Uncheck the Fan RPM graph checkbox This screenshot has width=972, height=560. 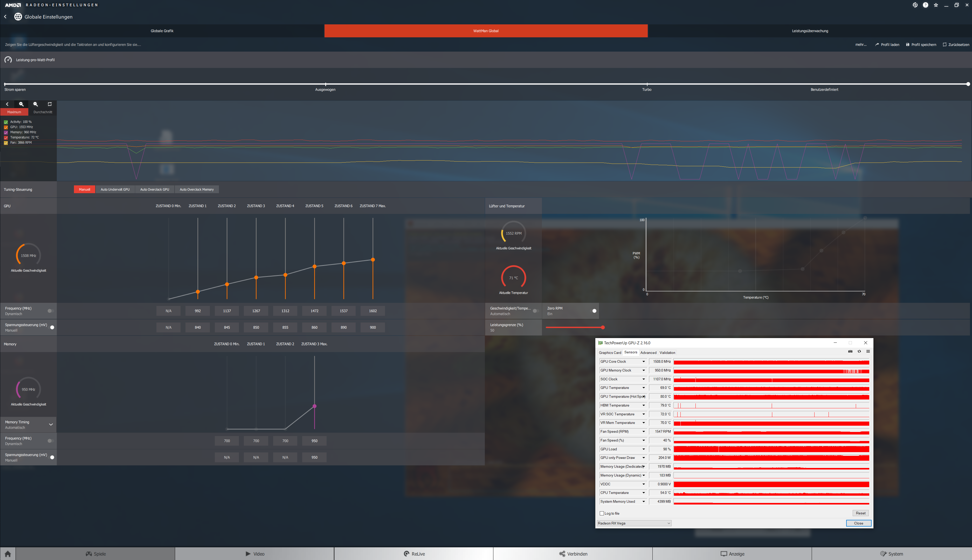(x=6, y=143)
